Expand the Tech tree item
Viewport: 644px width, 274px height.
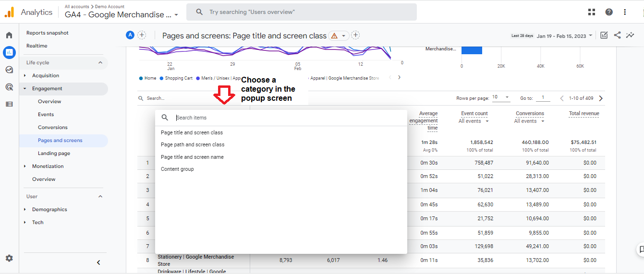pyautogui.click(x=25, y=222)
